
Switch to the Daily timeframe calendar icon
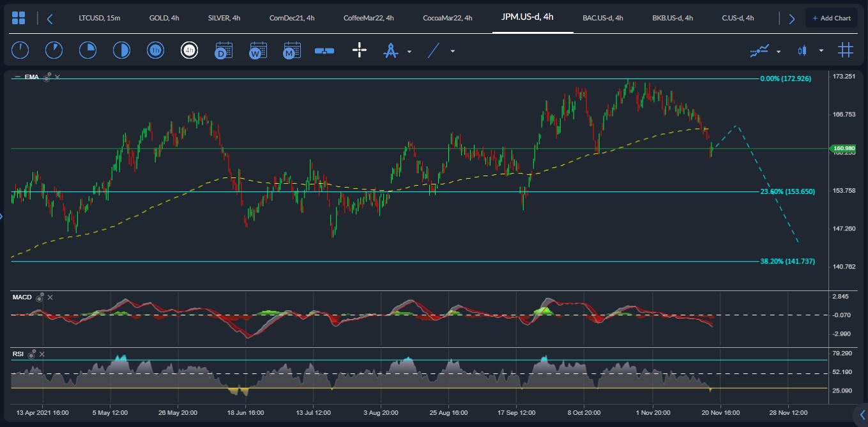click(x=223, y=50)
